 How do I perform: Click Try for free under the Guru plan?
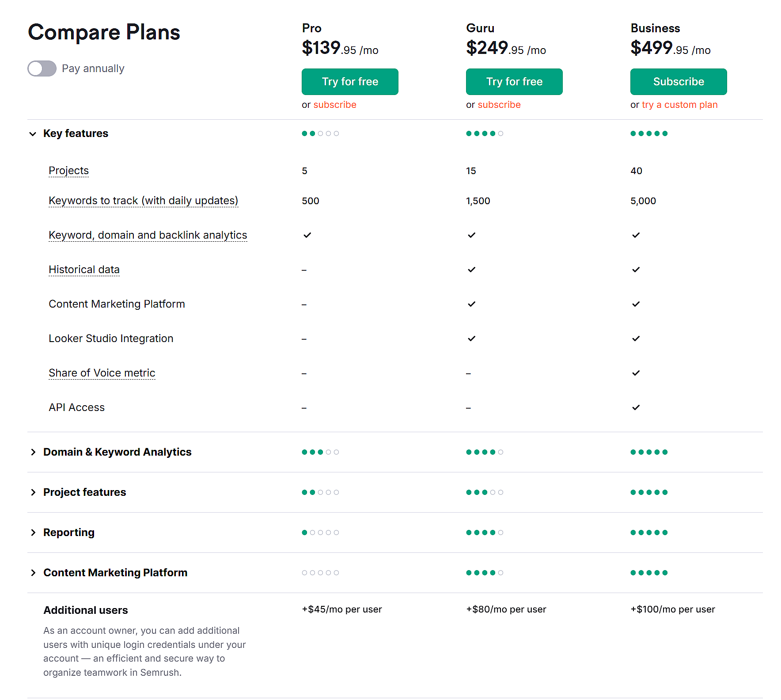(514, 82)
